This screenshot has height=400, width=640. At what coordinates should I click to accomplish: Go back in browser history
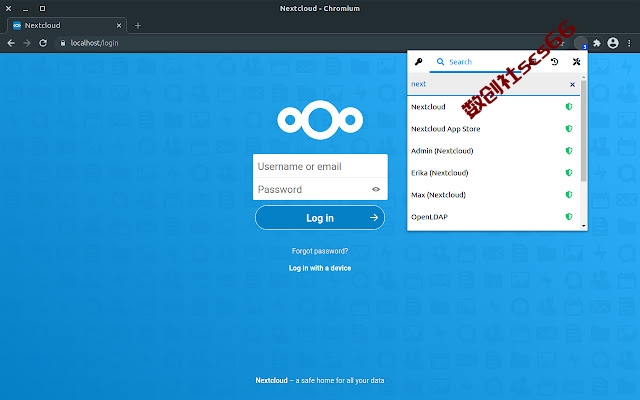[x=11, y=43]
